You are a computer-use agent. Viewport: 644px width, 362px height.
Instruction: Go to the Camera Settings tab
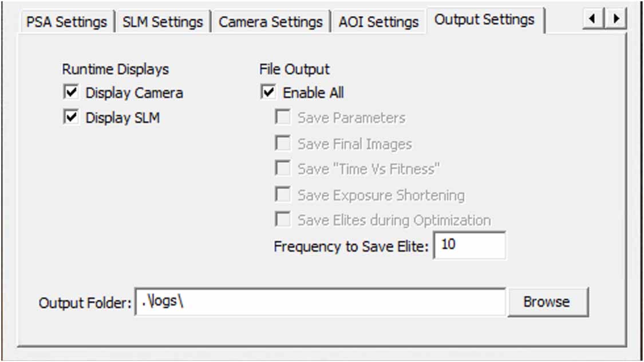(270, 22)
